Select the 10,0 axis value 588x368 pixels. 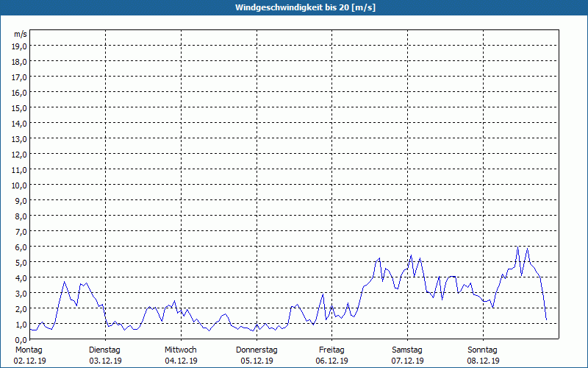[x=19, y=185]
